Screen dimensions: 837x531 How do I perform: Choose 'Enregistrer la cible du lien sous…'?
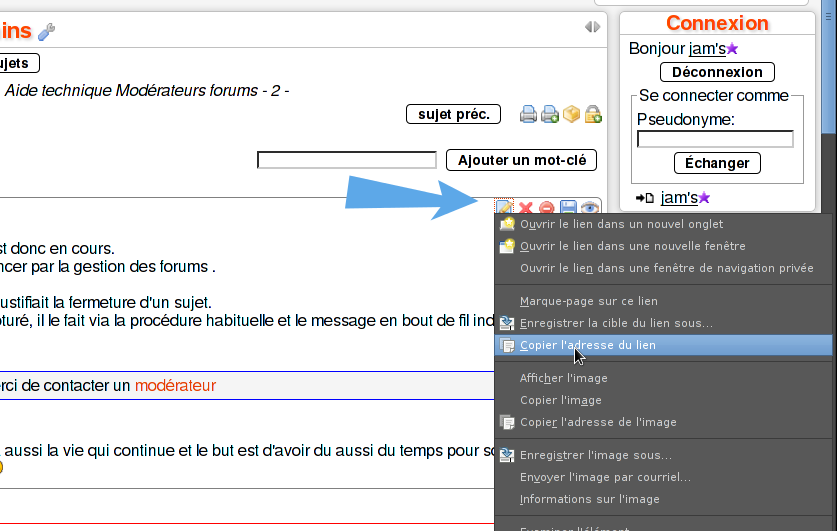[x=664, y=323]
